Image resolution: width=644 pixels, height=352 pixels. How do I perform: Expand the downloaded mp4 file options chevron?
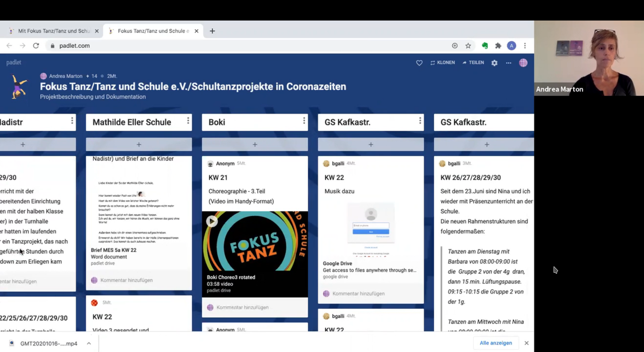click(x=89, y=343)
